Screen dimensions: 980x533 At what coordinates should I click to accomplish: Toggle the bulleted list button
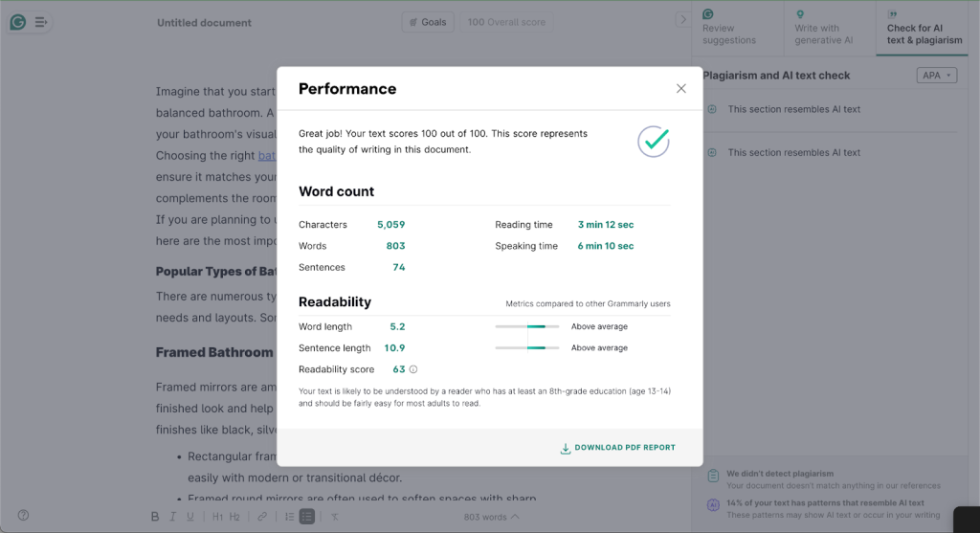306,517
